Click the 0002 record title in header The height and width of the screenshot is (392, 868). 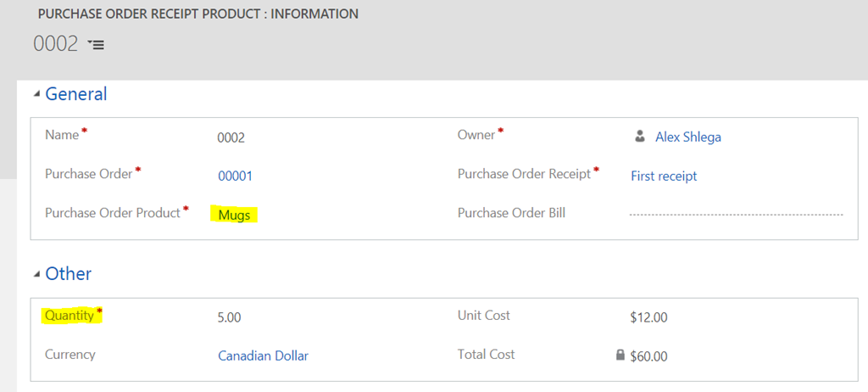click(x=55, y=44)
